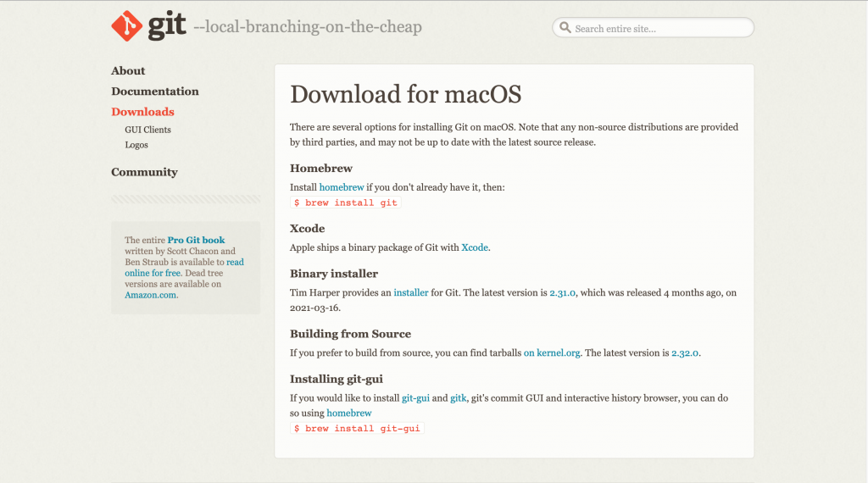
Task: Open the homebrew link under Installing git-gui
Action: (348, 414)
